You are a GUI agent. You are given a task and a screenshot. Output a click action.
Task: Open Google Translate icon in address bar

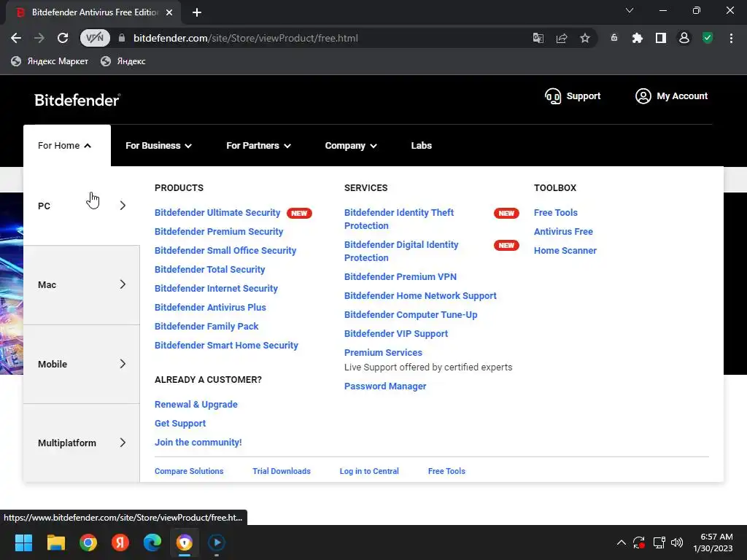[538, 38]
